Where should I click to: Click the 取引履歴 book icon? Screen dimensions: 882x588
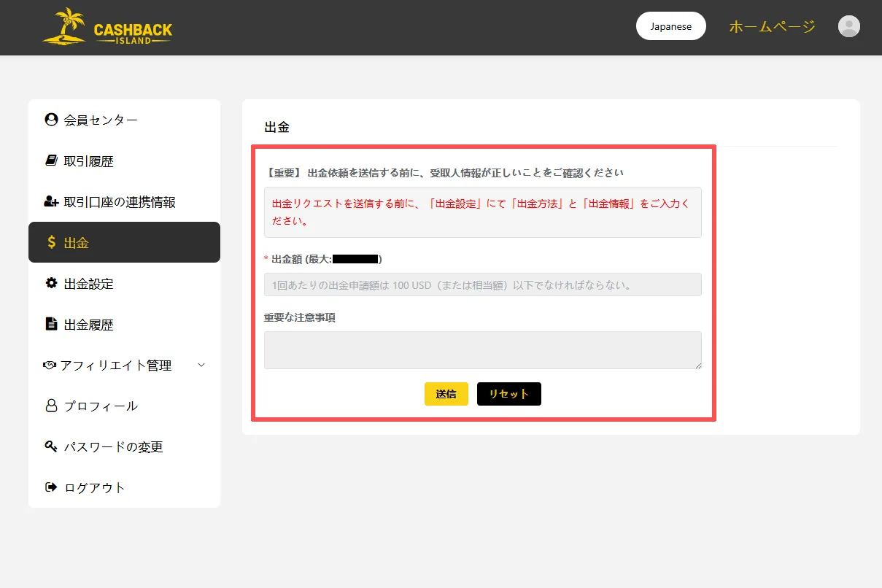click(x=51, y=160)
